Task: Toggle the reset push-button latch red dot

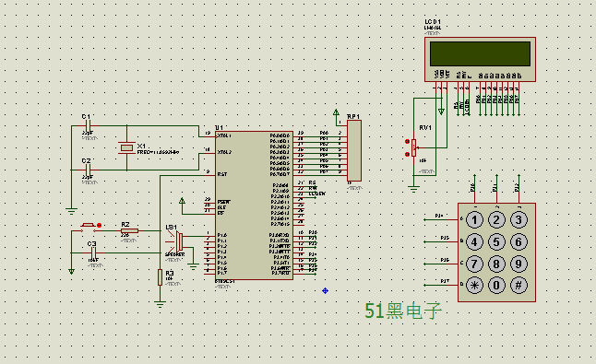Action: (100, 225)
